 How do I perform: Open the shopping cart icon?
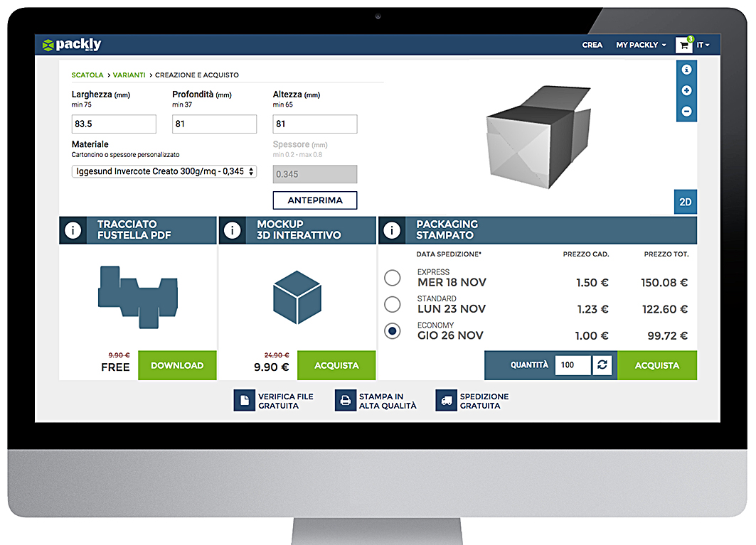coord(683,45)
